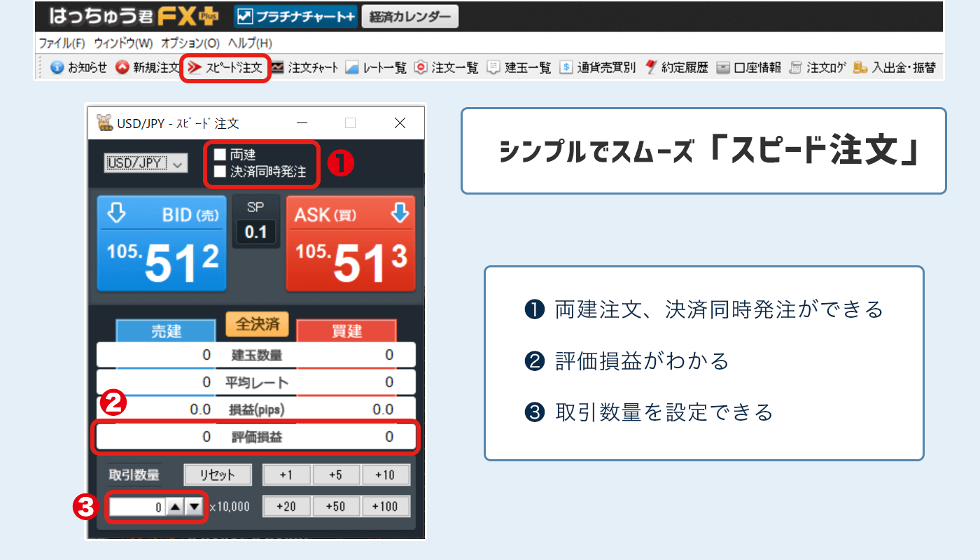Open 通貨売買別 toolbar item
This screenshot has width=980, height=560.
598,68
